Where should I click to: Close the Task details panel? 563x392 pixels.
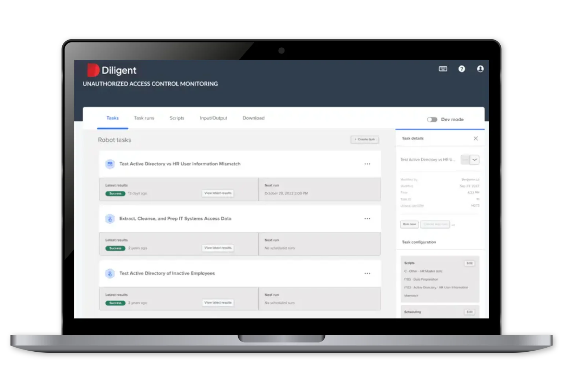(476, 138)
